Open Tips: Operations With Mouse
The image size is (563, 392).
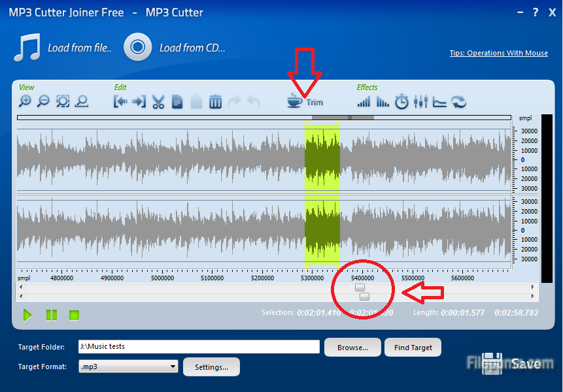pyautogui.click(x=498, y=53)
